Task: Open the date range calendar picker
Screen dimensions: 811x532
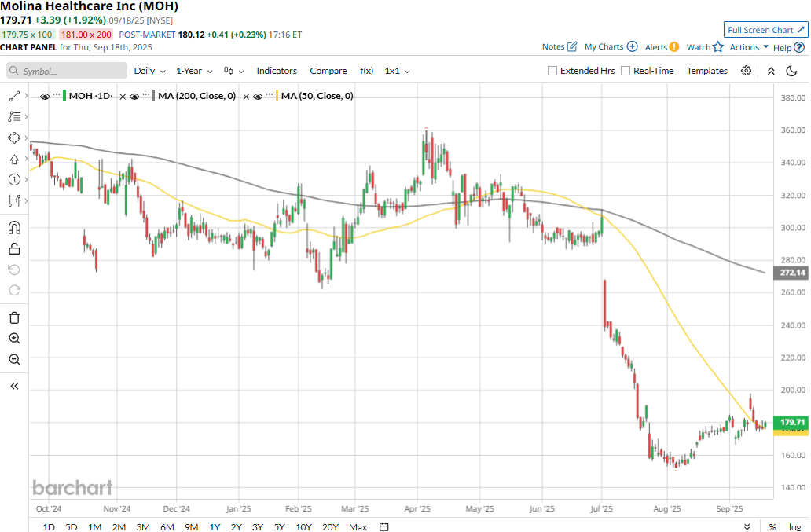Action: pyautogui.click(x=383, y=526)
